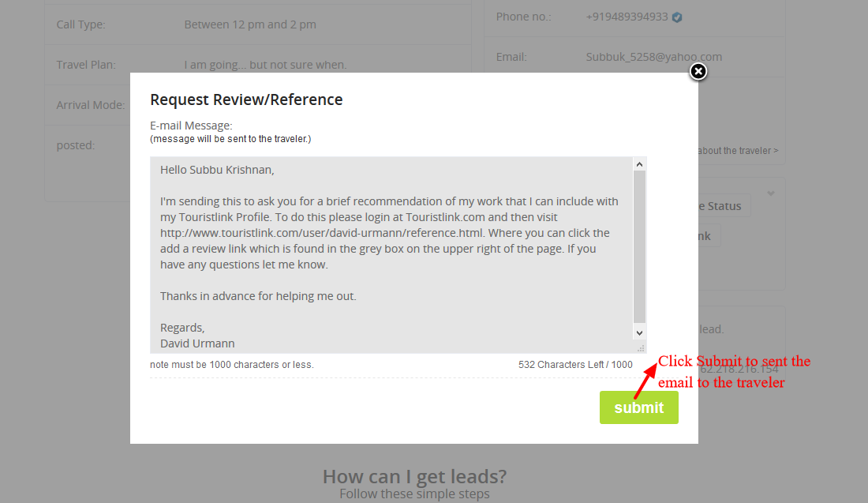Click the partially hidden Status button

point(724,206)
